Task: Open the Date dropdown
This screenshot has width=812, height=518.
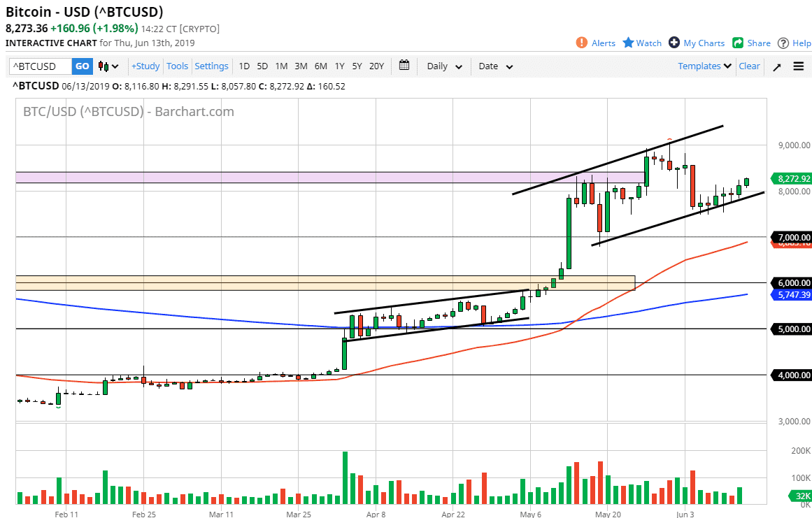Action: tap(496, 66)
